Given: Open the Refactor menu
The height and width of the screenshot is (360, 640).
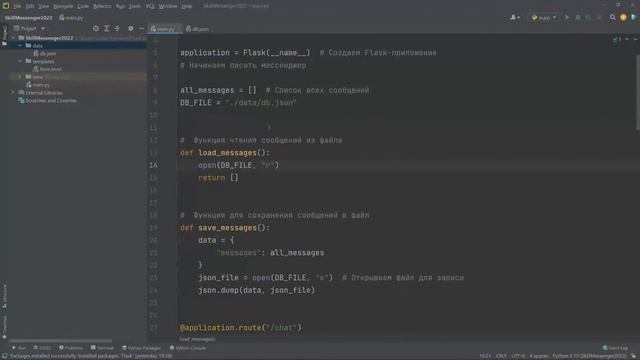Looking at the screenshot, I should pyautogui.click(x=102, y=6).
